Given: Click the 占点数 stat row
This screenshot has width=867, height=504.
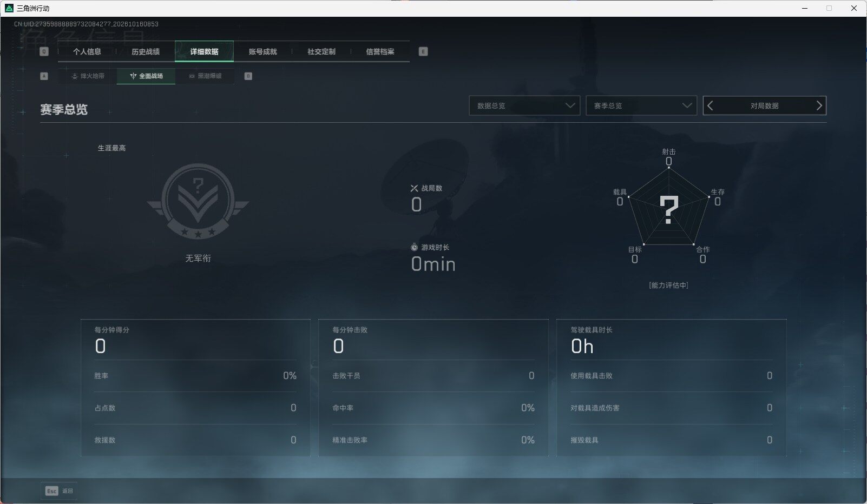Looking at the screenshot, I should pos(195,408).
